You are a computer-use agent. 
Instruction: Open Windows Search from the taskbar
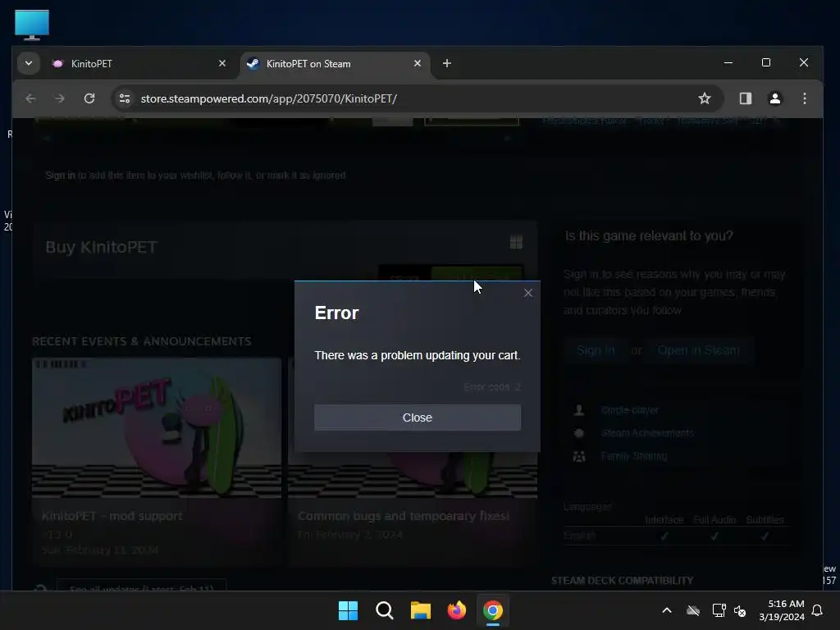[x=384, y=610]
